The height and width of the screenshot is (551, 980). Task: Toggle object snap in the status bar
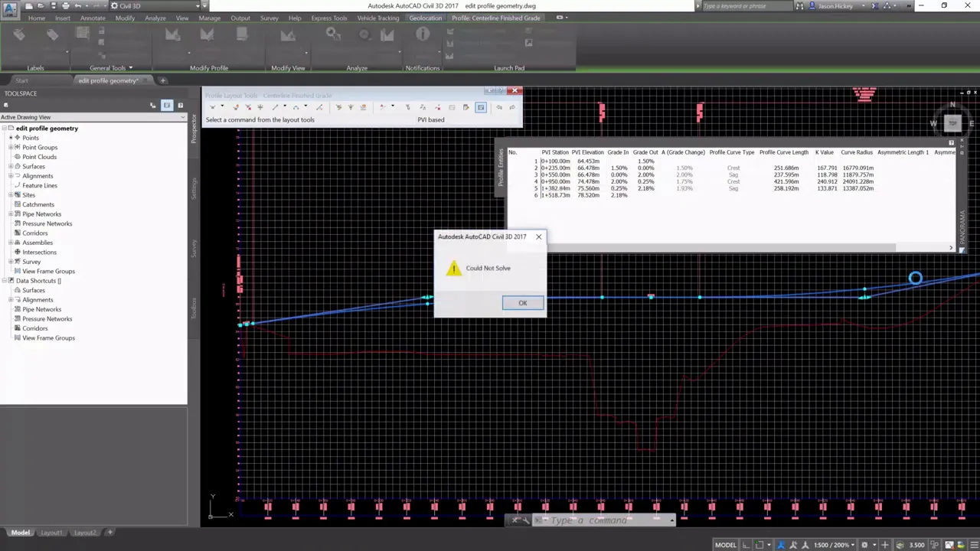tap(759, 545)
